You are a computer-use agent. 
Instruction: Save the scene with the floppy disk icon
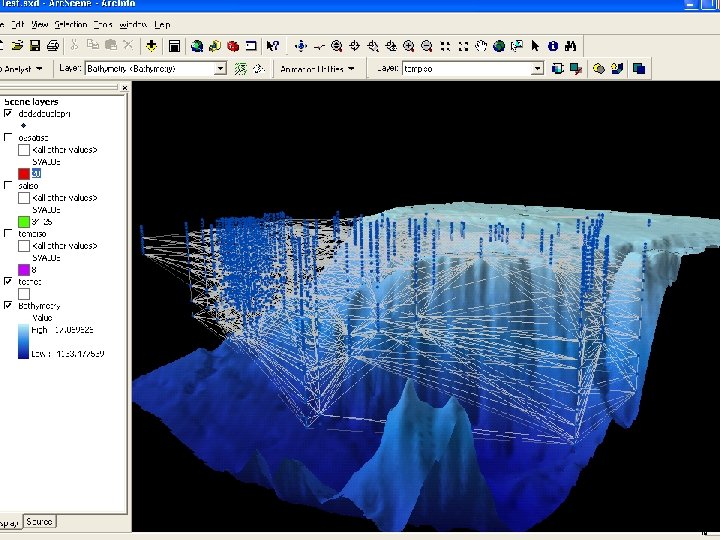(35, 45)
